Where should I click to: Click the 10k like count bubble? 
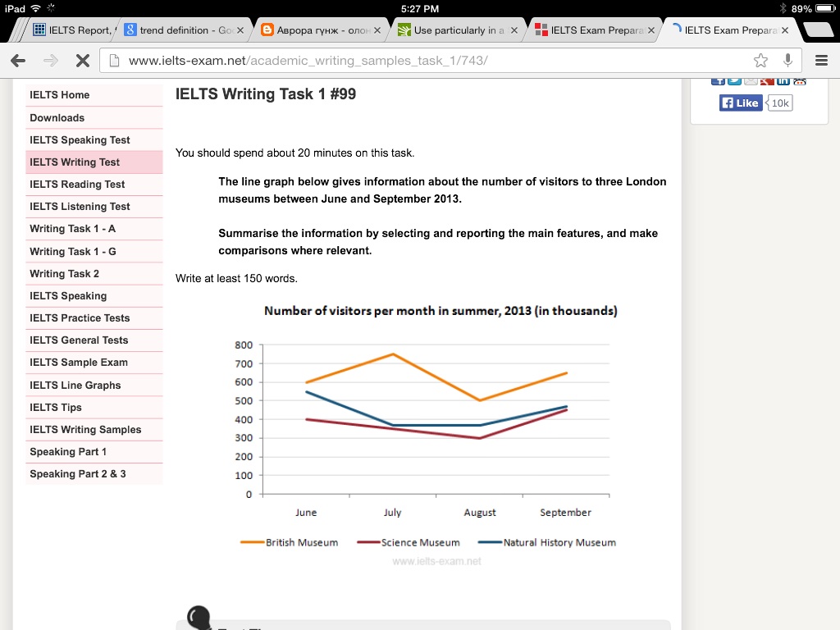[779, 103]
